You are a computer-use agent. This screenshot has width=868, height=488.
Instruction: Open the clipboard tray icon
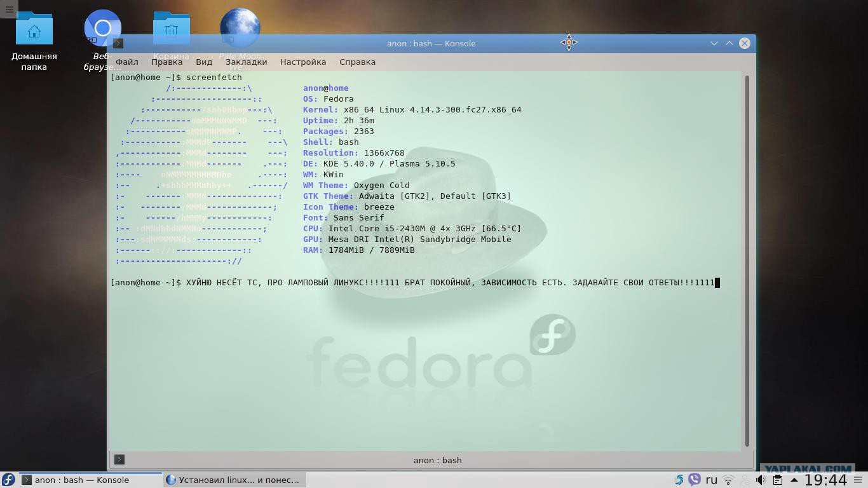(777, 480)
